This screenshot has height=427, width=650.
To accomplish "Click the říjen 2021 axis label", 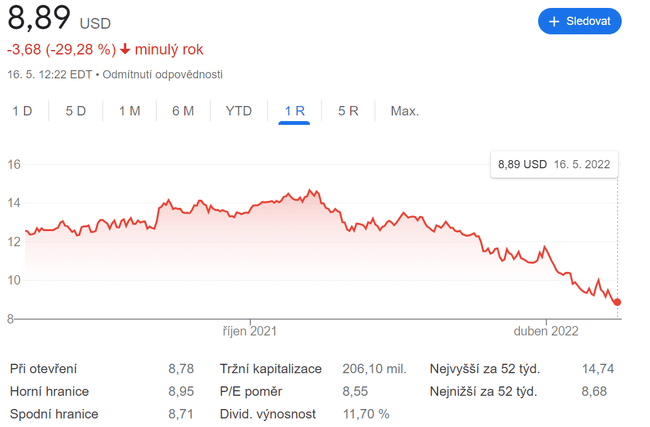I will [x=249, y=331].
